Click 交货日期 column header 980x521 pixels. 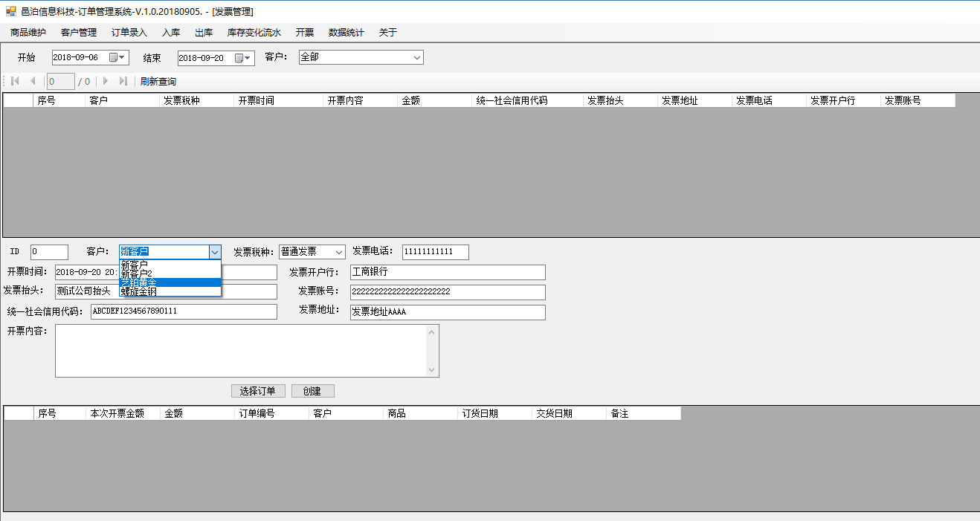coord(569,413)
